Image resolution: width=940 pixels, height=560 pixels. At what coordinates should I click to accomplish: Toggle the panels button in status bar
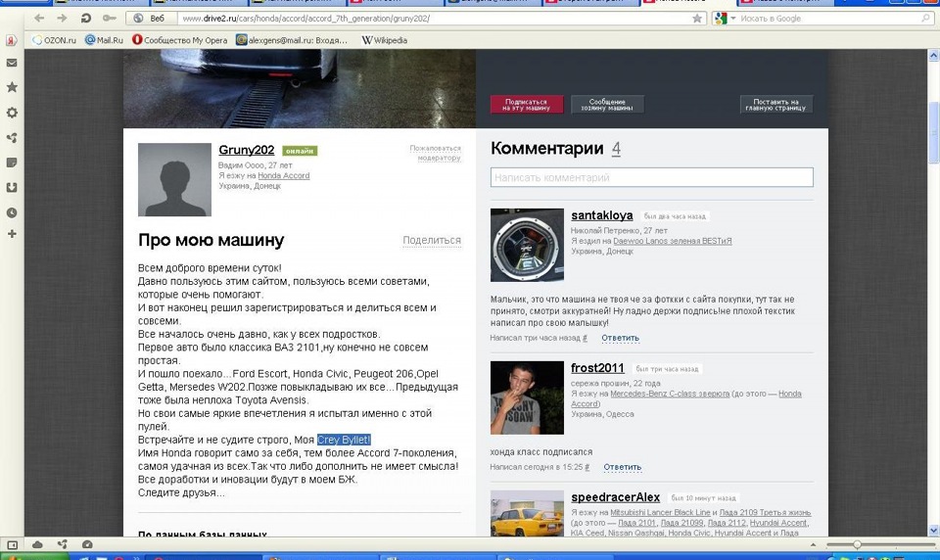(12, 544)
